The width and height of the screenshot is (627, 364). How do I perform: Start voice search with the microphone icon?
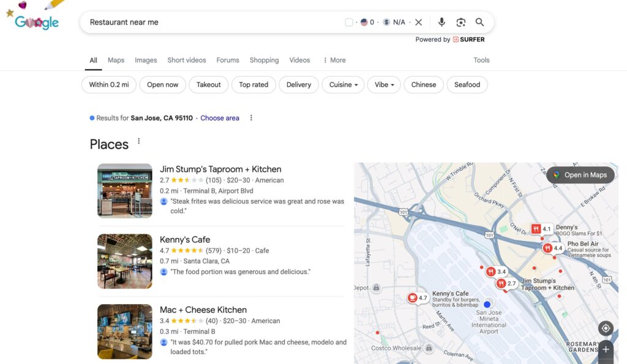click(x=441, y=23)
